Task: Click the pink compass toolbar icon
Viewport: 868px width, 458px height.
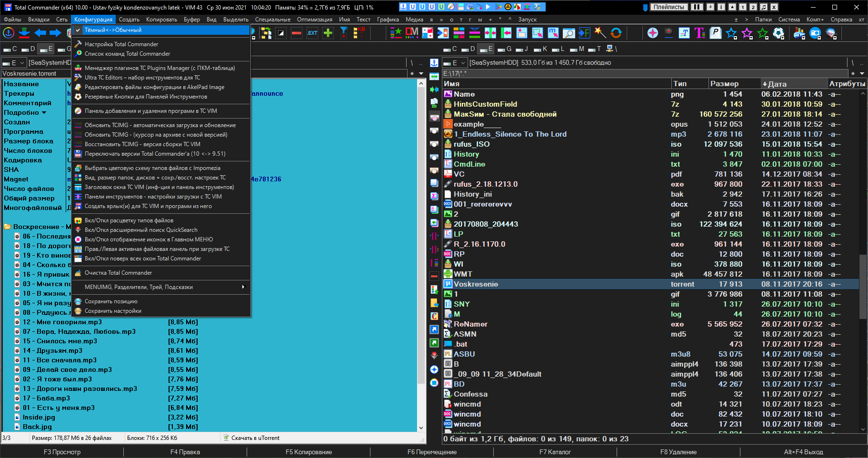Action: [x=653, y=33]
